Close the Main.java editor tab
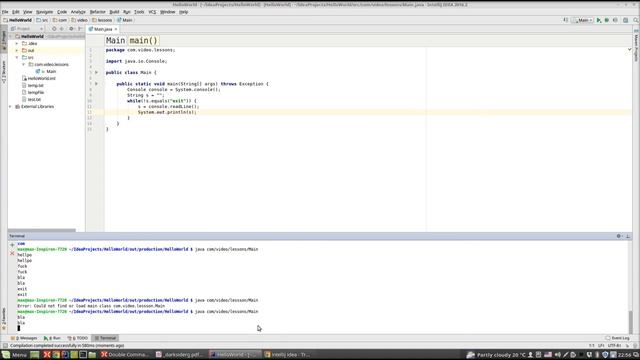Viewport: 640px width, 360px height. (x=116, y=29)
